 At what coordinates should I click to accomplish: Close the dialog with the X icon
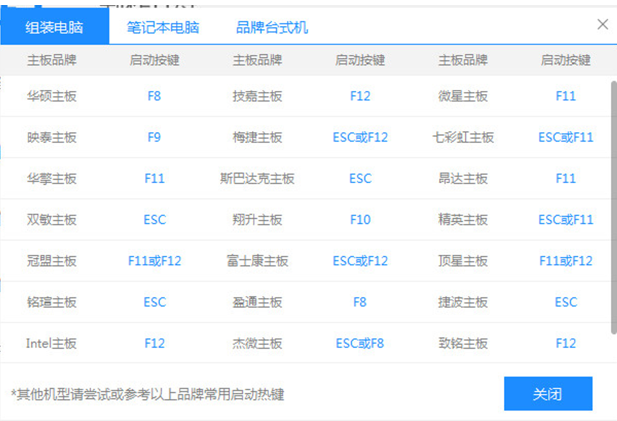(x=602, y=24)
